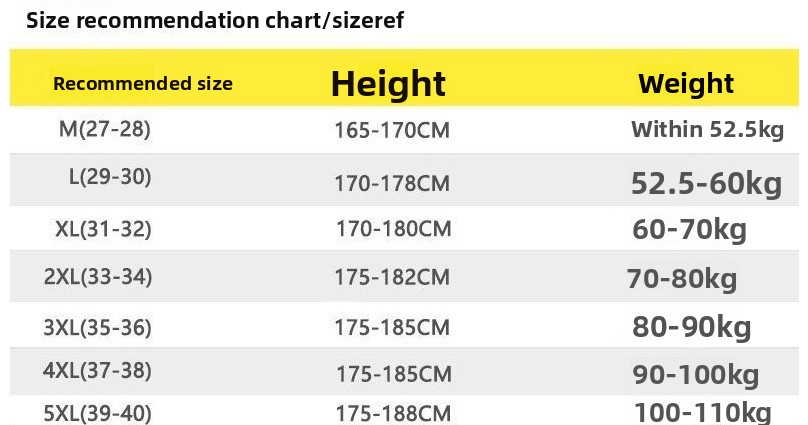The height and width of the screenshot is (425, 808).
Task: Select the 170-178CM height value
Action: point(391,184)
